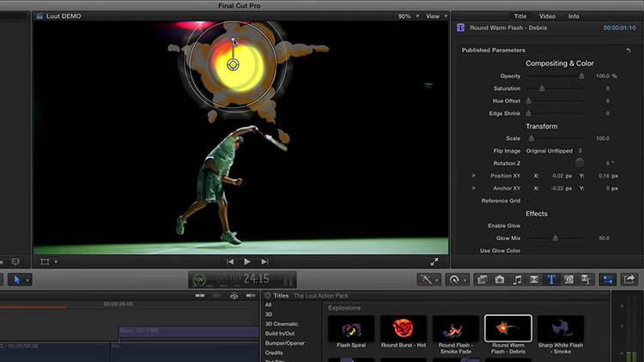Open Flip Image Original Unflipped dropdown
Image resolution: width=644 pixels, height=362 pixels.
pos(554,151)
